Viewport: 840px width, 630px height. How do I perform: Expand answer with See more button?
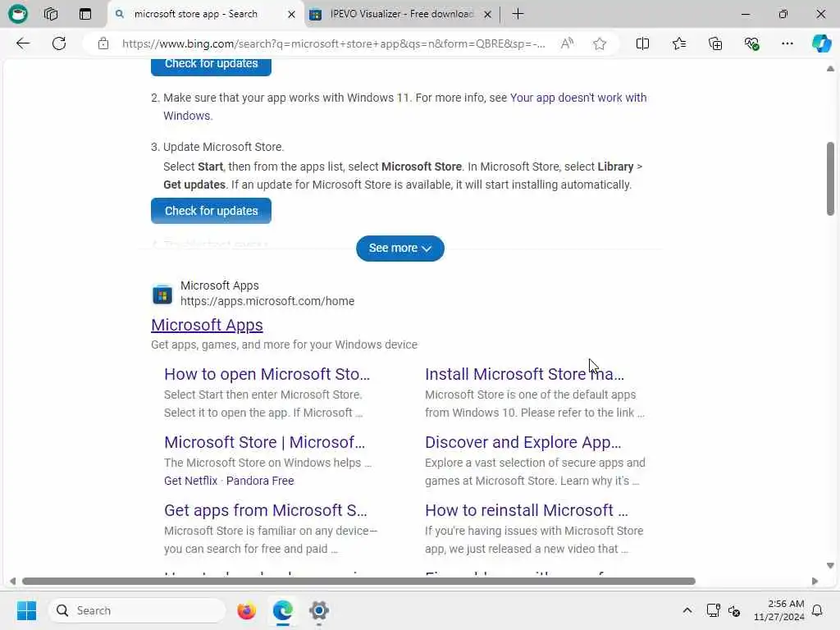(x=400, y=248)
